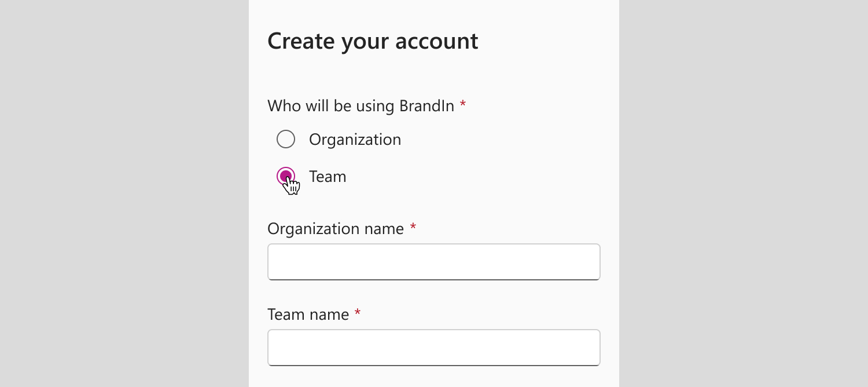Select the Organization radio button
868x387 pixels.
tap(286, 139)
